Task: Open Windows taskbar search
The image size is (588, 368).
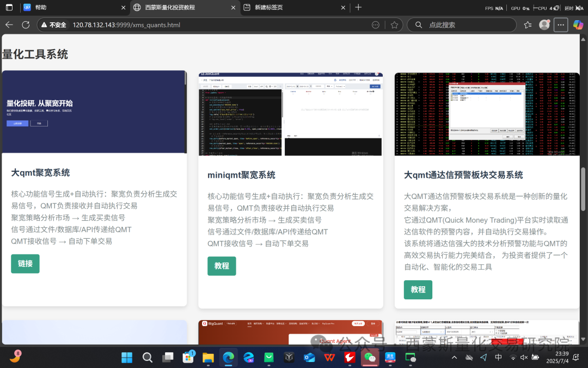Action: point(148,358)
